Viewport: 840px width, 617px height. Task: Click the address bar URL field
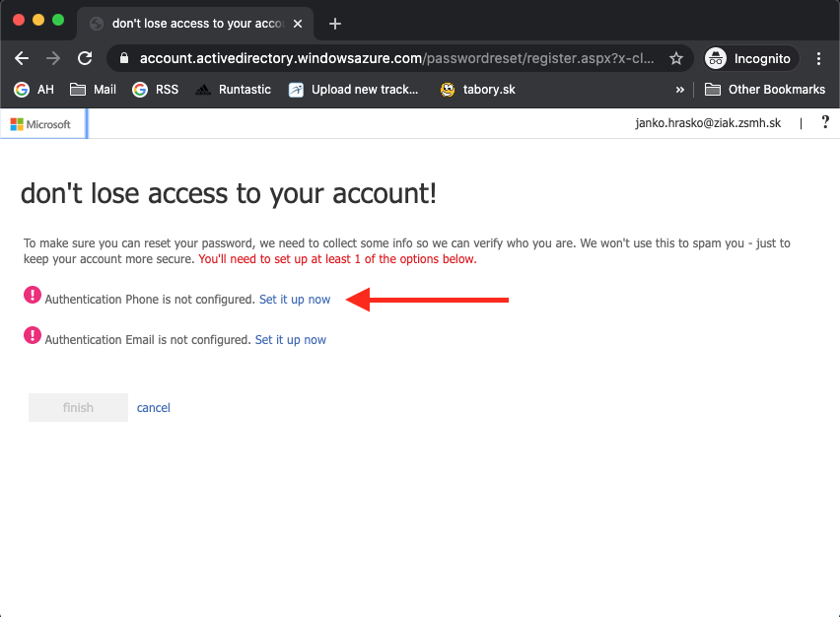[394, 58]
